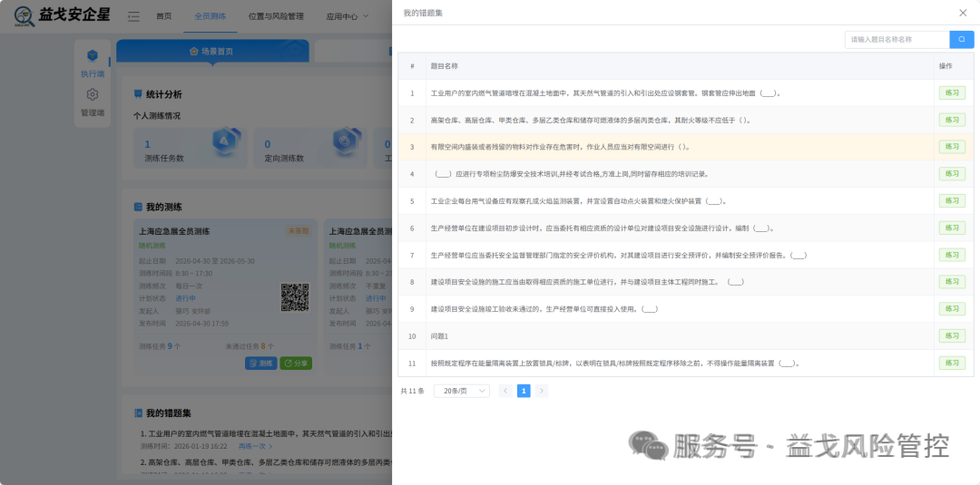Open the 测练任务数 statistic card

190,149
